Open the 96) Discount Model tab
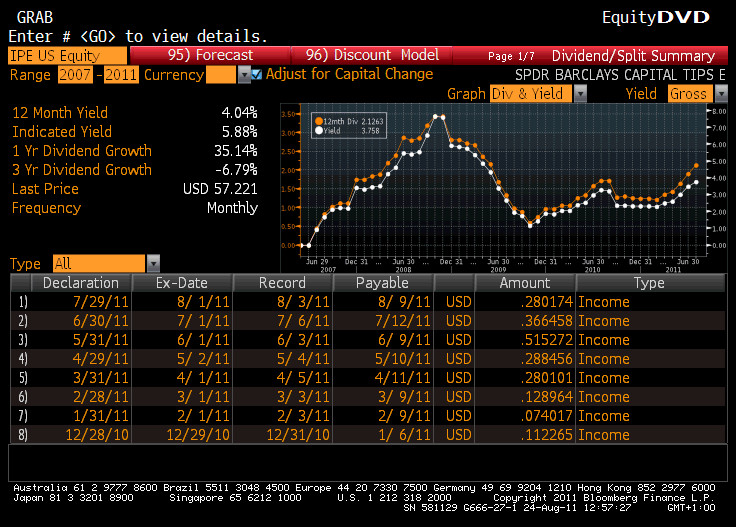The height and width of the screenshot is (527, 736). pos(372,55)
